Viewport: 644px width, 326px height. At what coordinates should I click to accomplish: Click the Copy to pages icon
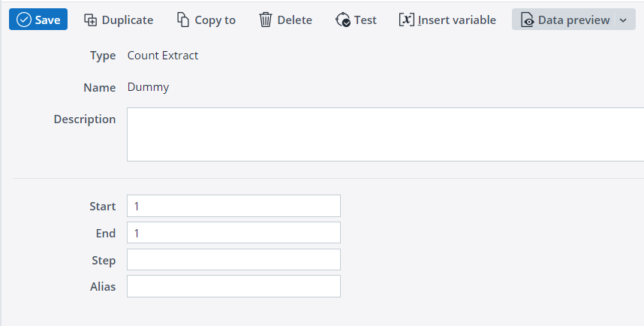point(183,20)
